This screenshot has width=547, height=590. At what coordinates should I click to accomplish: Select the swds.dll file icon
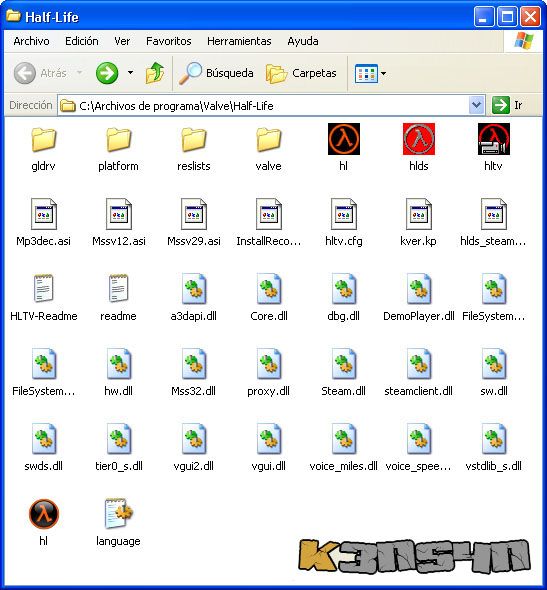coord(44,438)
